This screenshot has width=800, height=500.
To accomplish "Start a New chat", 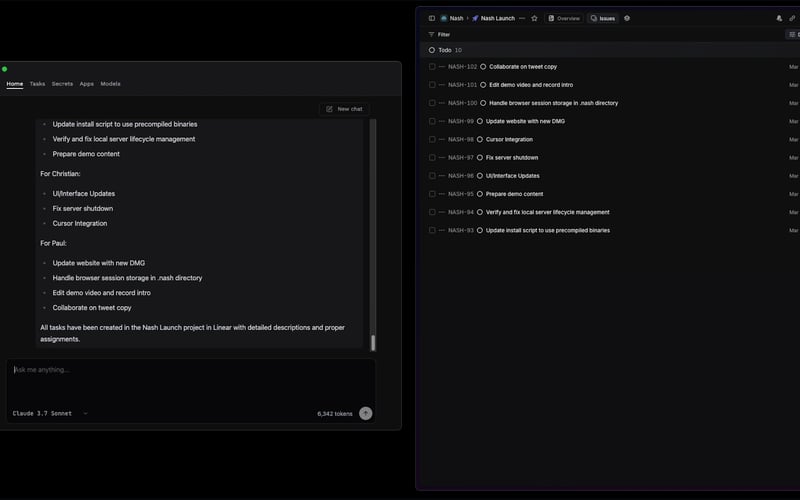I will (344, 109).
